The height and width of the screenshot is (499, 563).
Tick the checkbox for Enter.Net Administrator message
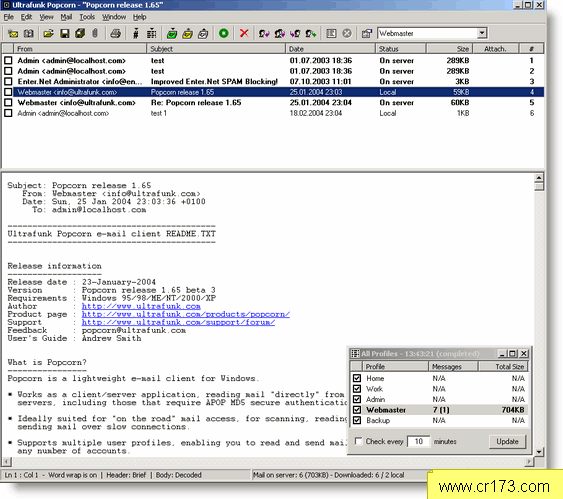8,81
